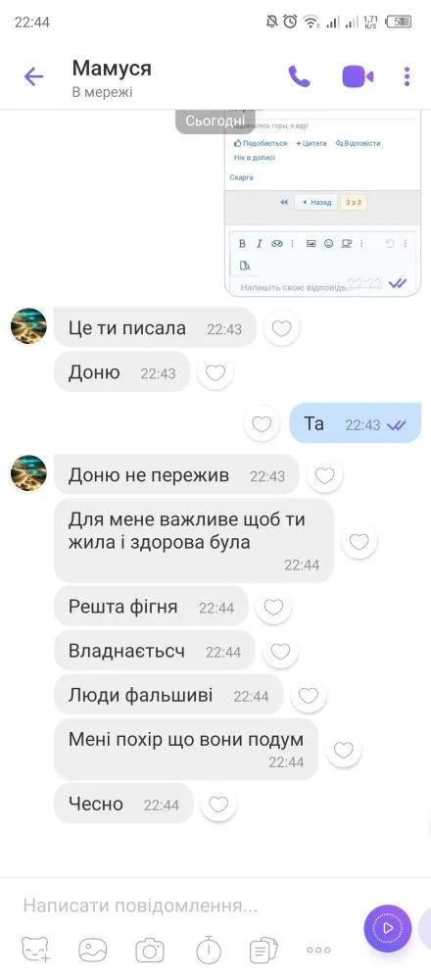The image size is (431, 980).
Task: Open the three-dot chat options menu
Action: pyautogui.click(x=407, y=76)
